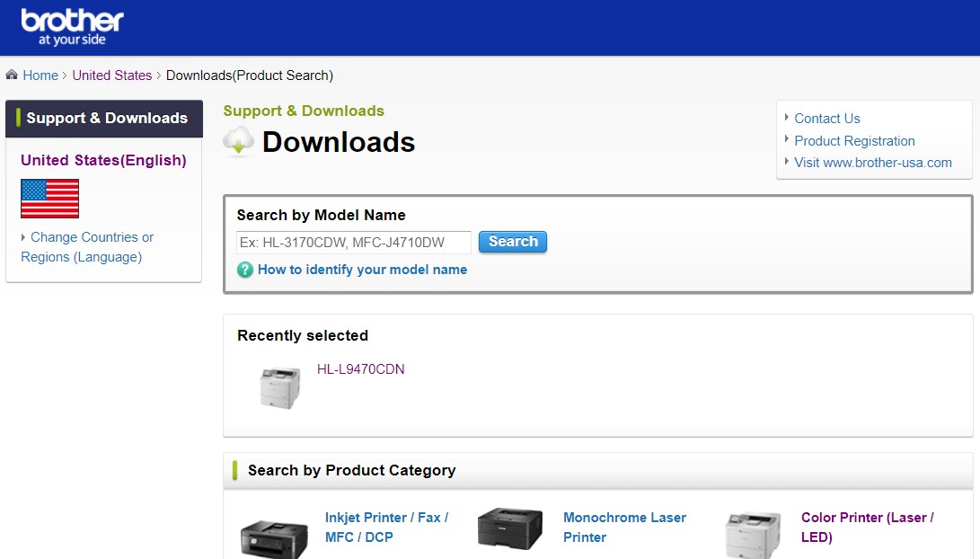This screenshot has width=980, height=559.
Task: Open How to identify your model name
Action: coord(363,270)
